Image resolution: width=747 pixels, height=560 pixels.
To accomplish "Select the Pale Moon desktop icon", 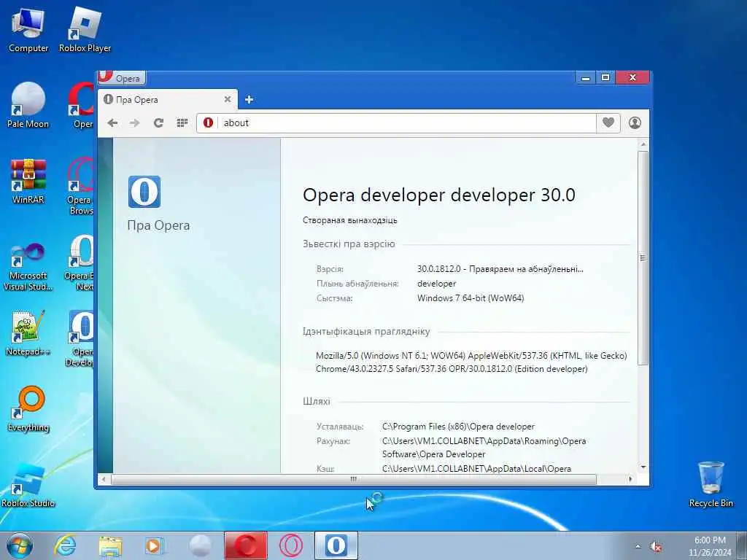I will click(28, 105).
